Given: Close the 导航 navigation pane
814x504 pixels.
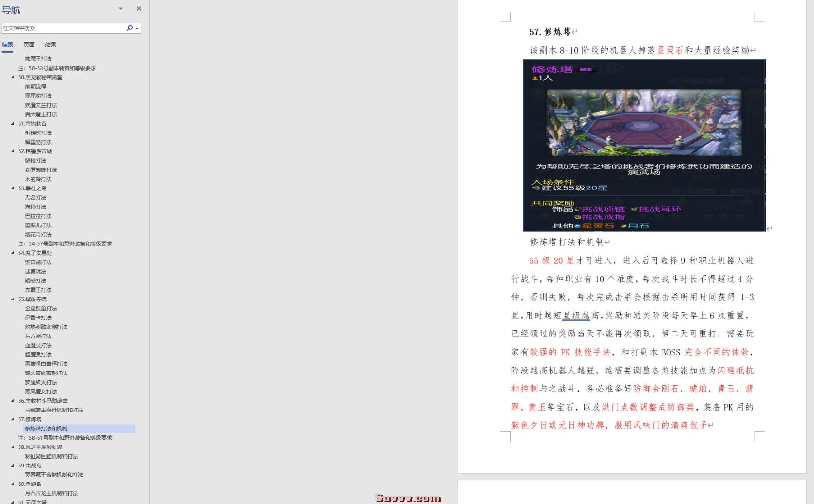Looking at the screenshot, I should [x=139, y=9].
